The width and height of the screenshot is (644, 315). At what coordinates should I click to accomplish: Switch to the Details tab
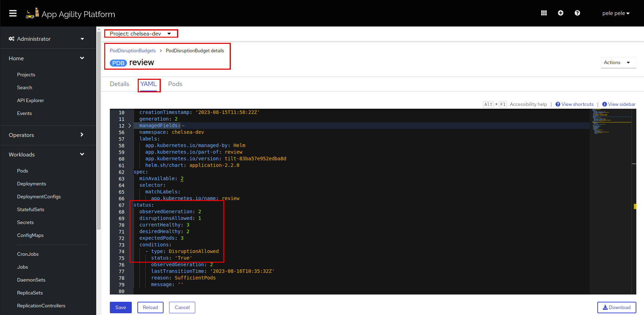(x=119, y=84)
